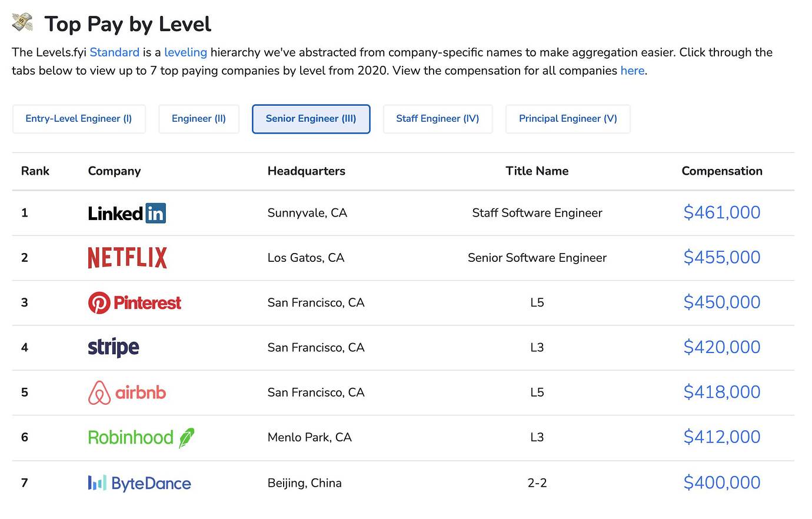Click LinkedIn's $461,000 compensation figure

722,212
